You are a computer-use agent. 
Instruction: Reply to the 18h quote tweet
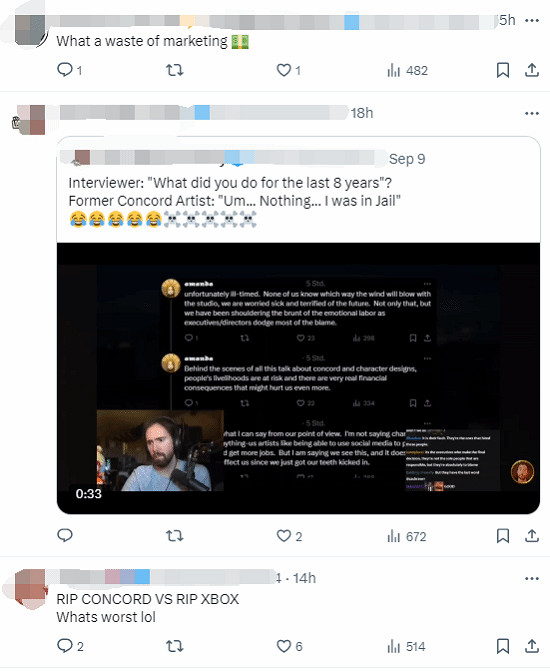click(65, 536)
